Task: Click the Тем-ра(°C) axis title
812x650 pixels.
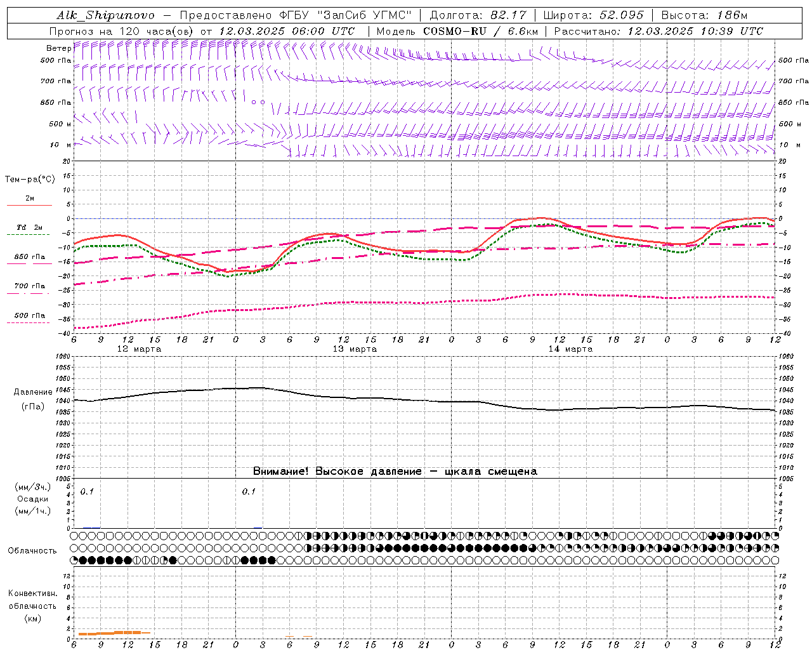Action: click(30, 180)
